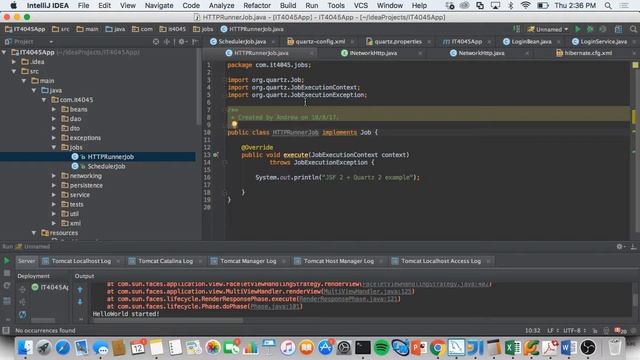
Task: Collapse the resources folder
Action: click(x=34, y=233)
